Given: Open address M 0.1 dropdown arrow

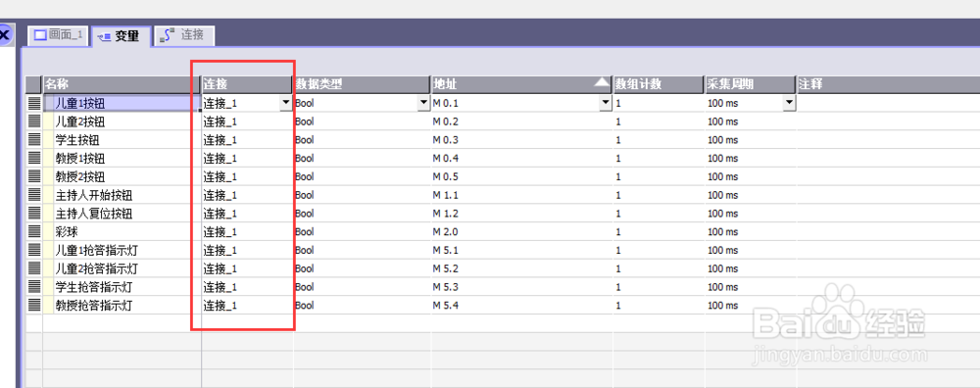Looking at the screenshot, I should pyautogui.click(x=605, y=103).
